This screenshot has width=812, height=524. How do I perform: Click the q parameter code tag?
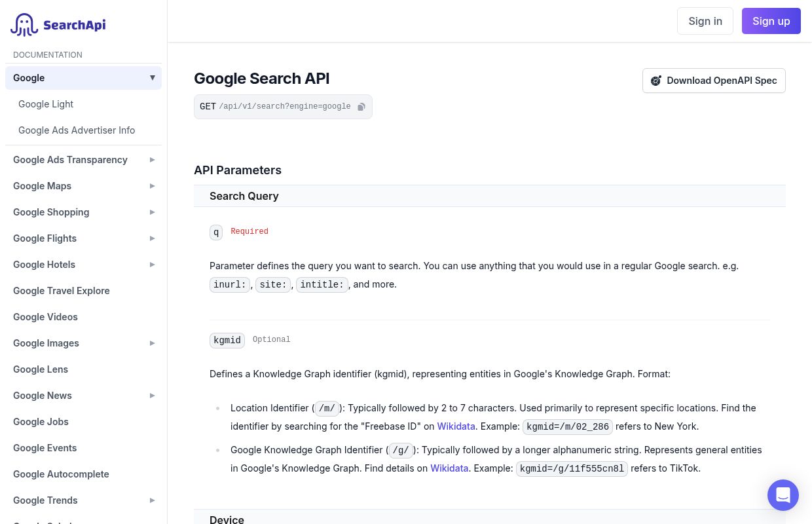[x=216, y=232]
